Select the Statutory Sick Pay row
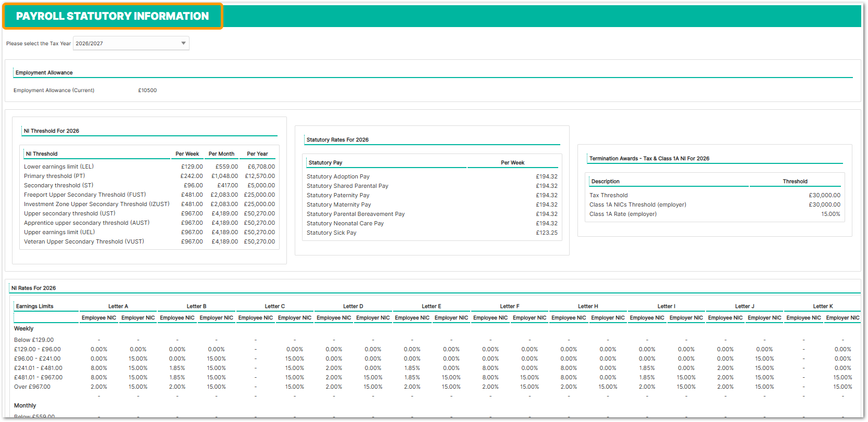Image resolution: width=868 pixels, height=422 pixels. tap(332, 233)
